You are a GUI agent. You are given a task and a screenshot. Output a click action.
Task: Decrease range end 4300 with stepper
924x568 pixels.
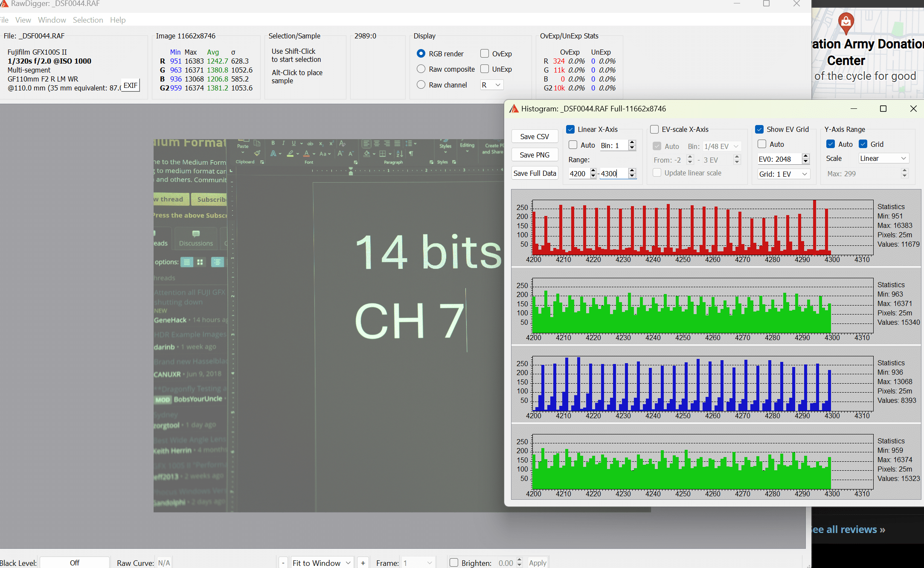632,177
